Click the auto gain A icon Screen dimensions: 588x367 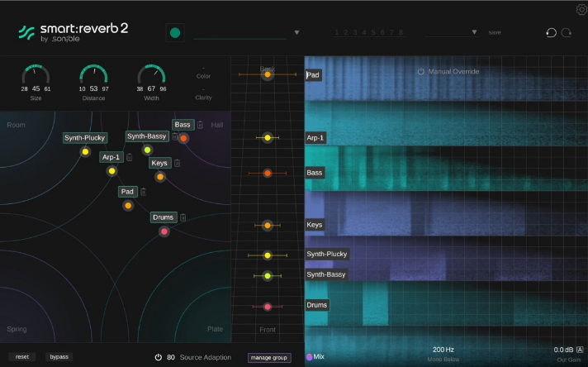tap(580, 350)
